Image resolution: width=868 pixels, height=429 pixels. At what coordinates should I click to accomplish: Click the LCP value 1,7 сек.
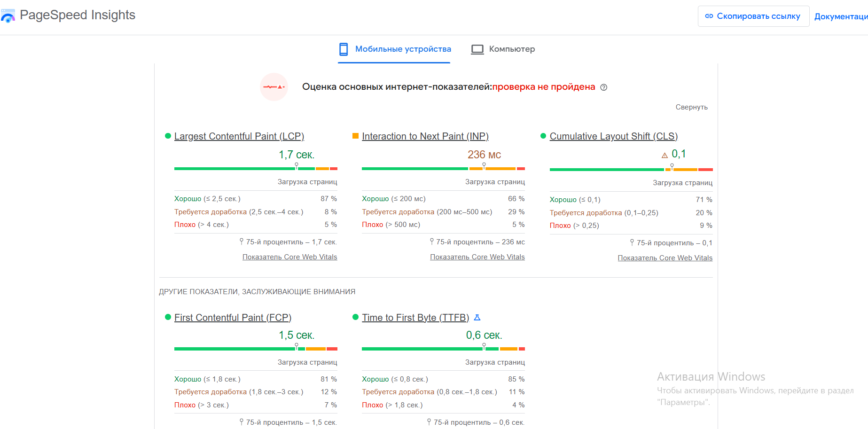(x=297, y=155)
